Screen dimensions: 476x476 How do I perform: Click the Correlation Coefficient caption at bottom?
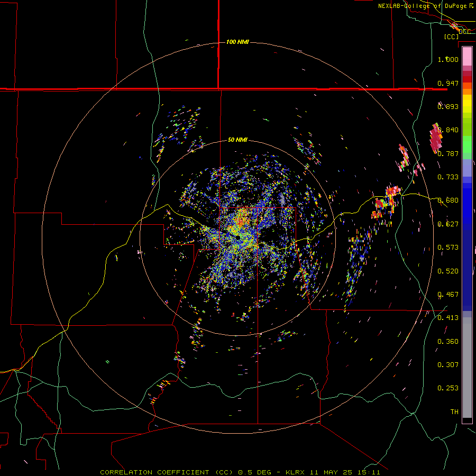(x=240, y=472)
